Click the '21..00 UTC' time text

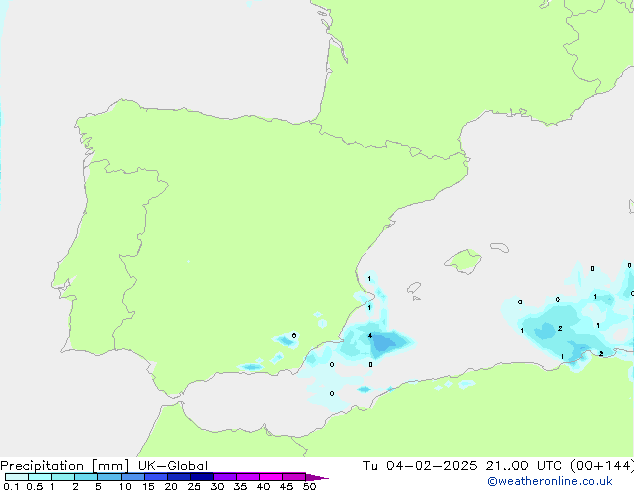(x=523, y=466)
